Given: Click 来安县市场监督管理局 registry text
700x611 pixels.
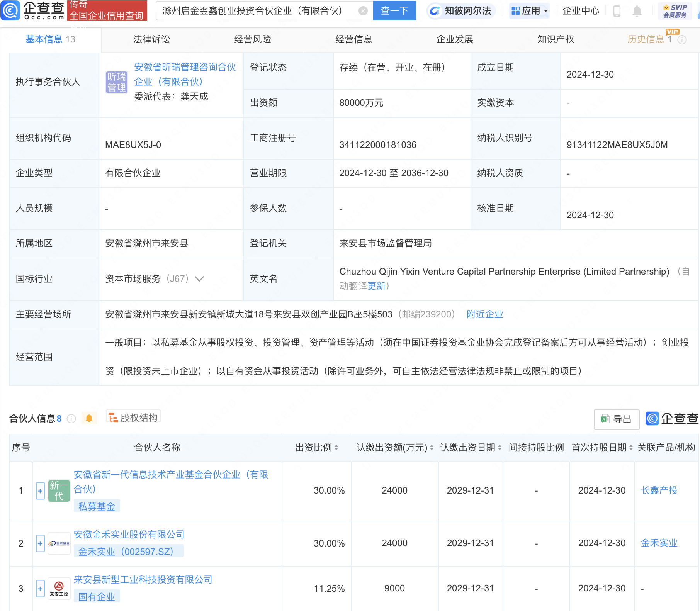Looking at the screenshot, I should point(386,243).
